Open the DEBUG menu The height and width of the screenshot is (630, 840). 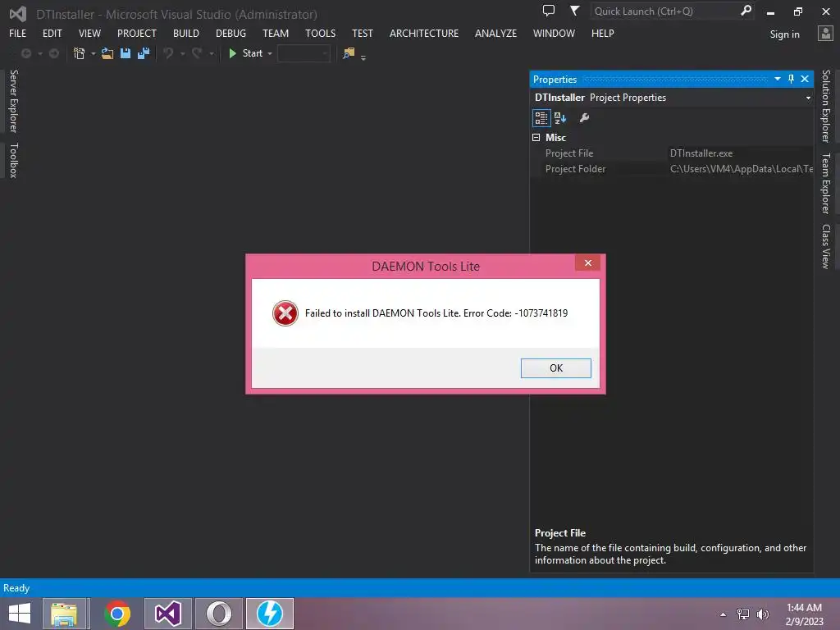pos(231,33)
